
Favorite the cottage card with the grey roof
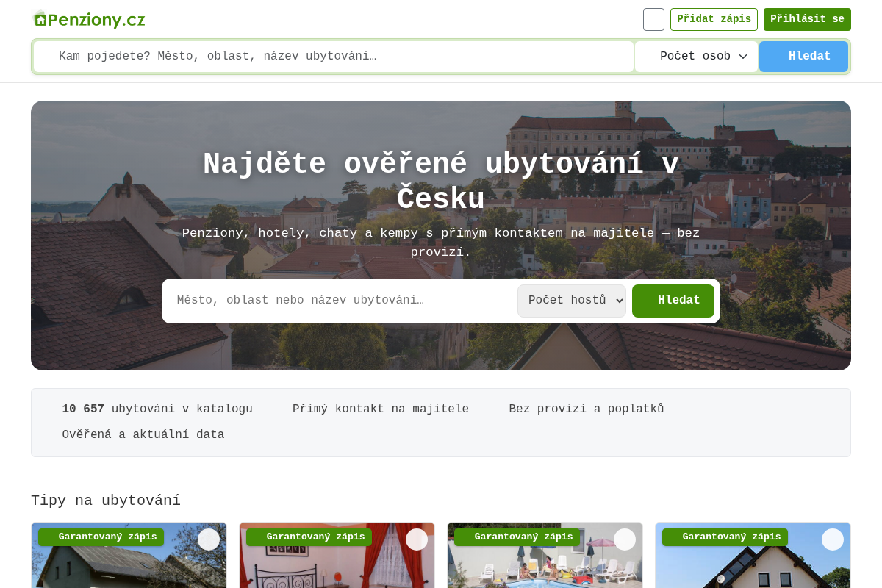209,539
